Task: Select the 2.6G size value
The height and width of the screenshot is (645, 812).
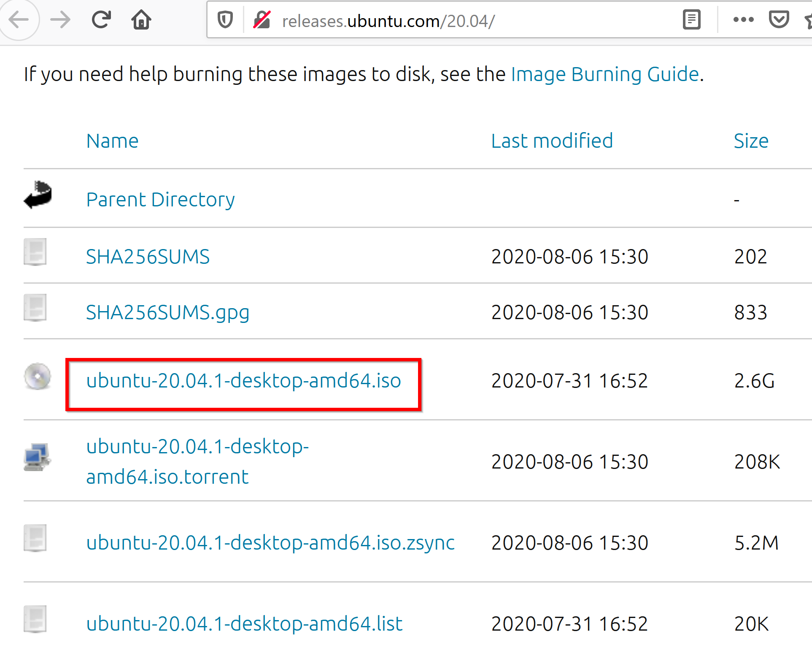Action: pyautogui.click(x=754, y=381)
